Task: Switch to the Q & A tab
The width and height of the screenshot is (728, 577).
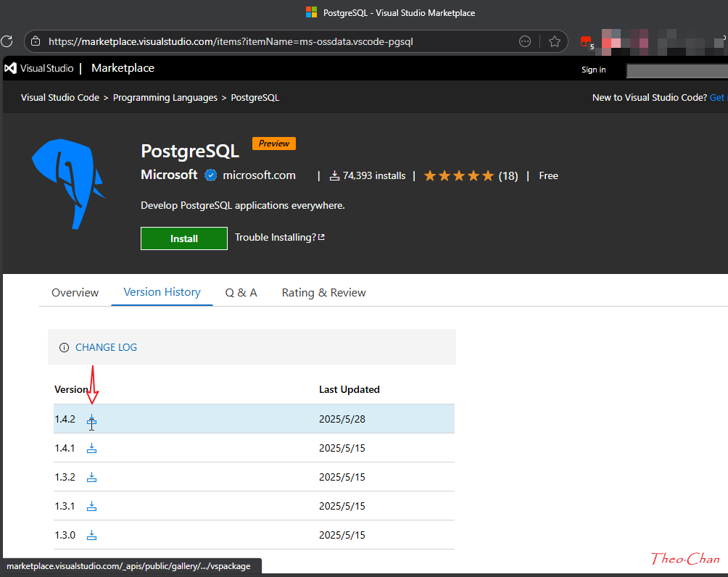Action: coord(241,292)
